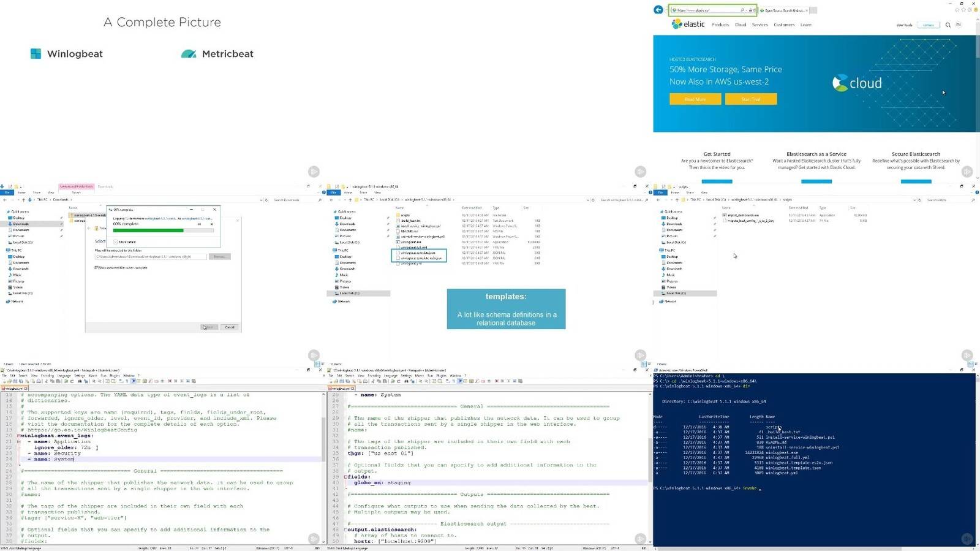Viewport: 980px width, 551px height.
Task: Click the extraction destination path field
Action: [x=150, y=257]
